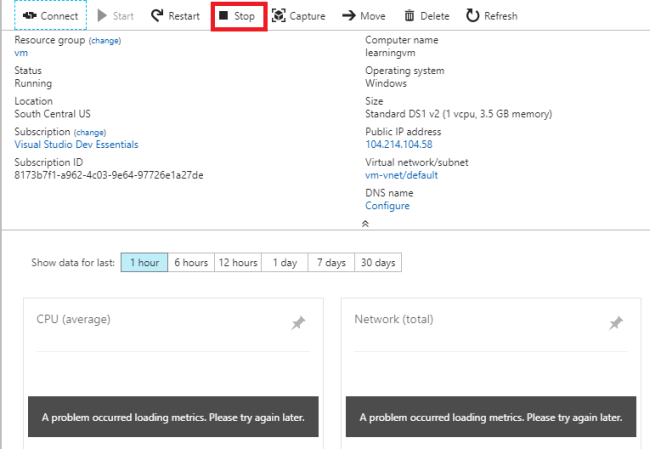The width and height of the screenshot is (650, 449).
Task: Pin the CPU (average) chart
Action: [x=298, y=323]
